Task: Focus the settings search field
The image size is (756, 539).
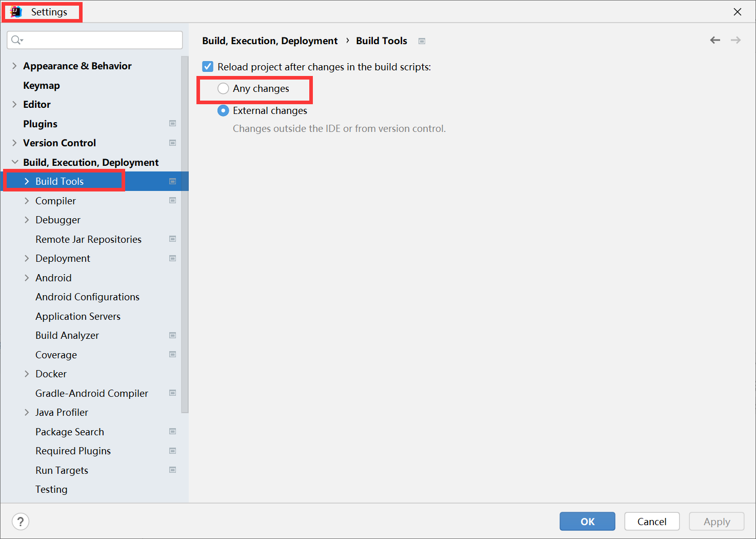Action: (x=95, y=40)
